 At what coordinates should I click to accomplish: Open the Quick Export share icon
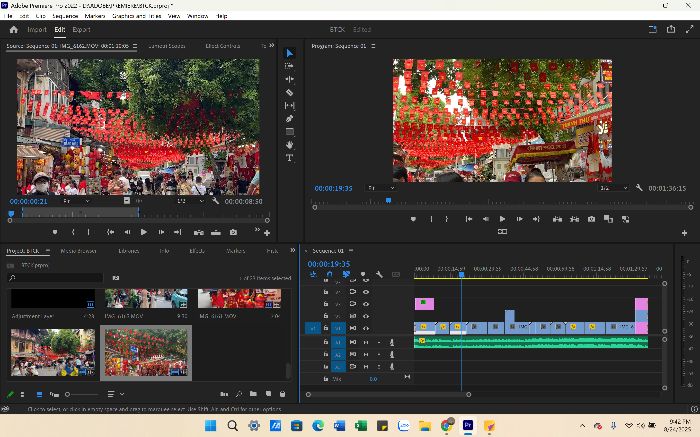pos(671,29)
